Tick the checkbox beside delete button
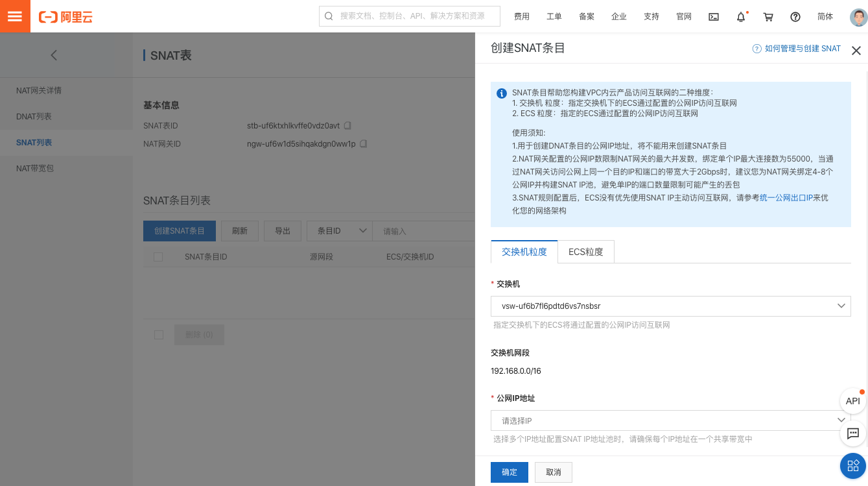The image size is (868, 486). (158, 335)
